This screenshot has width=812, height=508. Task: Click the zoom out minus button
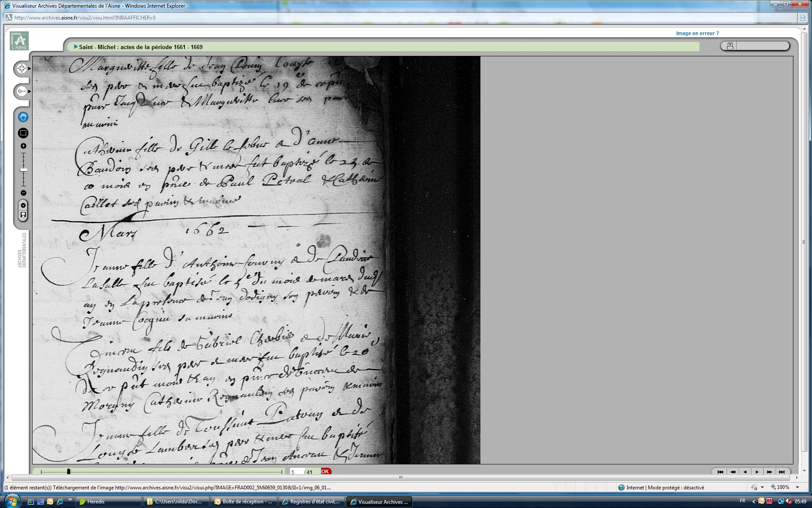(x=23, y=193)
